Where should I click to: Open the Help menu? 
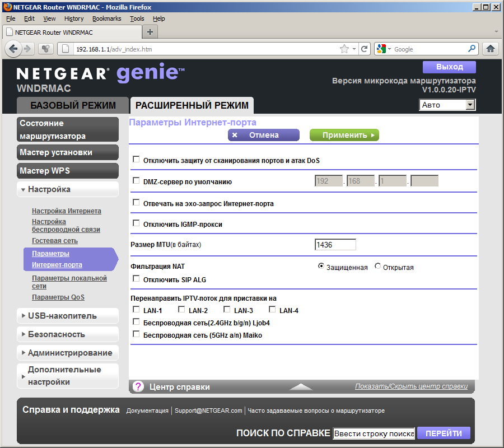pyautogui.click(x=159, y=18)
